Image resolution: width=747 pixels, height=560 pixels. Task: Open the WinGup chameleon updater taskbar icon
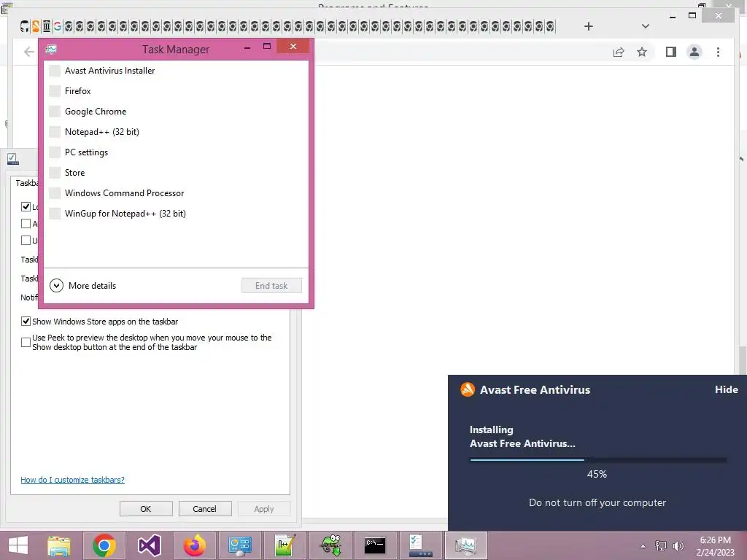coord(330,545)
